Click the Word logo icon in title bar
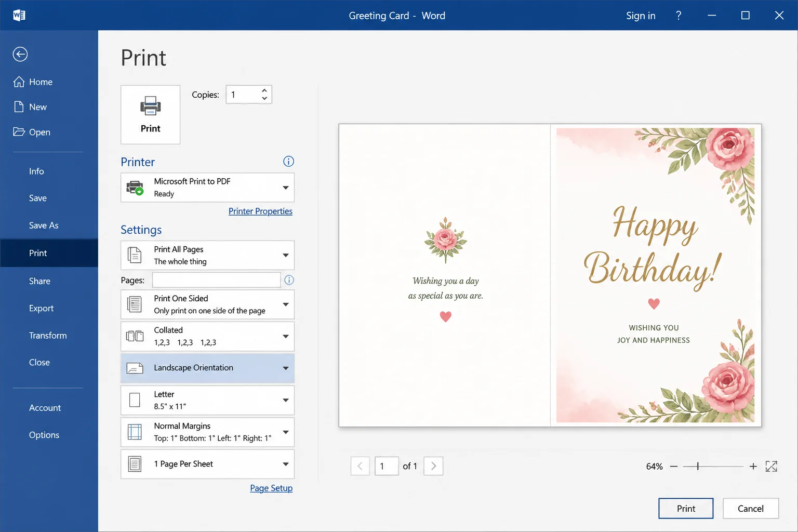The width and height of the screenshot is (798, 532). coord(19,15)
